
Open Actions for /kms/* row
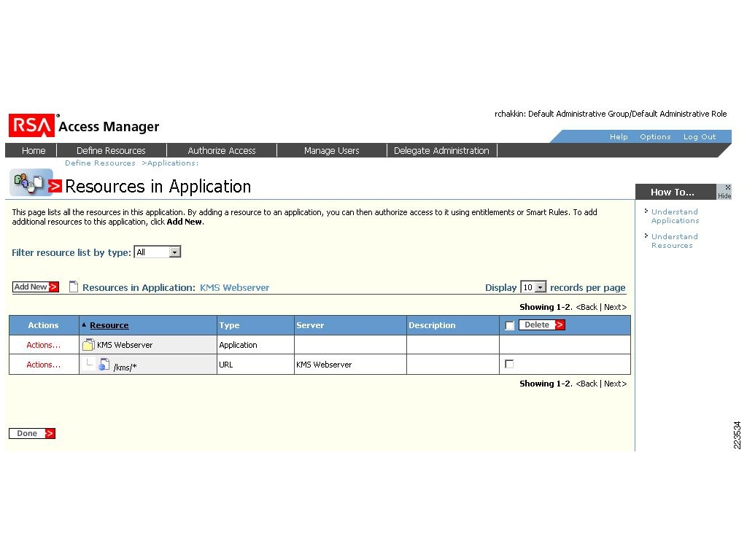pos(43,365)
